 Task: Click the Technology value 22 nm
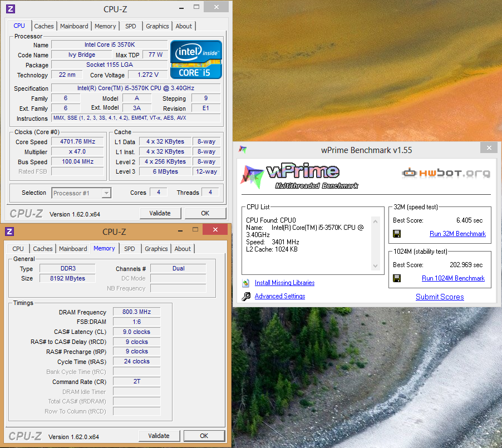[67, 75]
